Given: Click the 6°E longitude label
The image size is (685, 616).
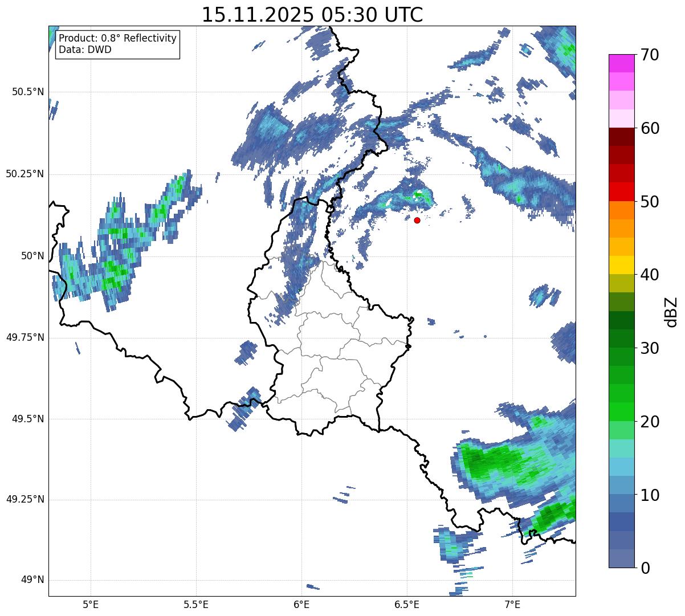Looking at the screenshot, I should click(x=301, y=604).
